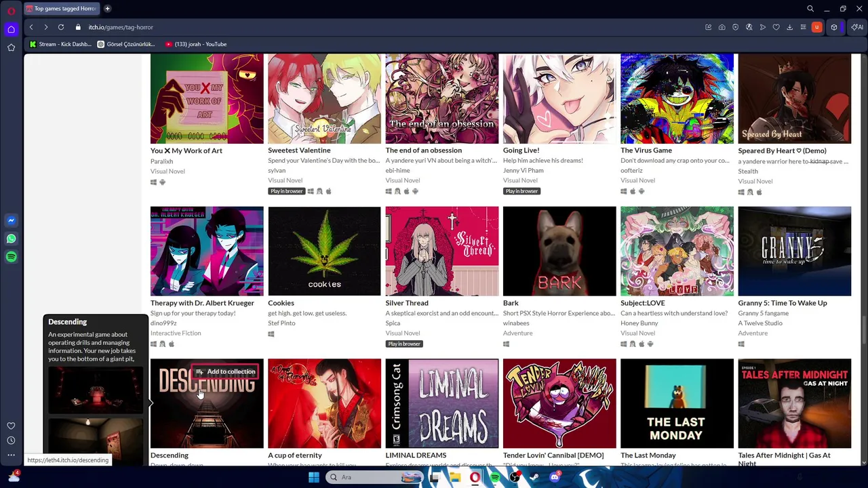Open tab search magnifier icon
868x488 pixels.
point(810,9)
